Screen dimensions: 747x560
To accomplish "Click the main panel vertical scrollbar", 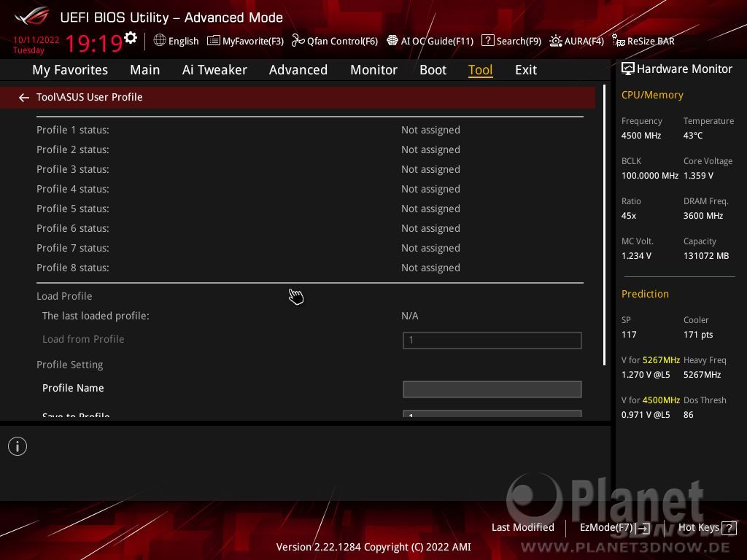I will [x=604, y=225].
